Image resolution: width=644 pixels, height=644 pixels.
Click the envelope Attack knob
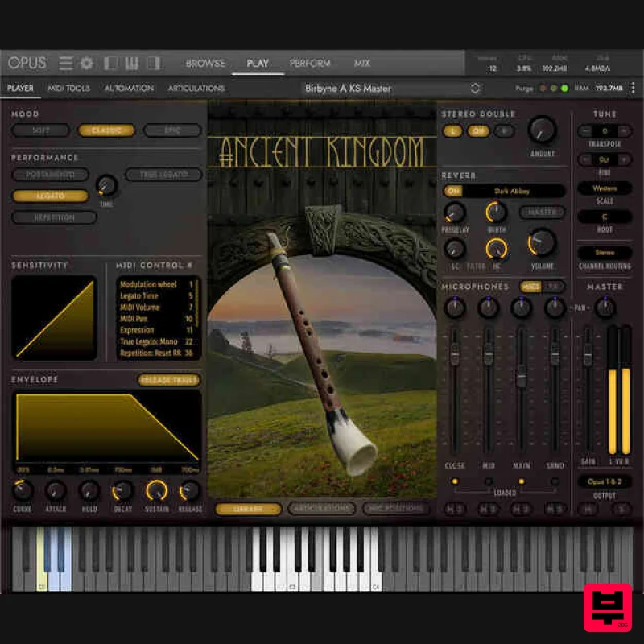pos(56,490)
